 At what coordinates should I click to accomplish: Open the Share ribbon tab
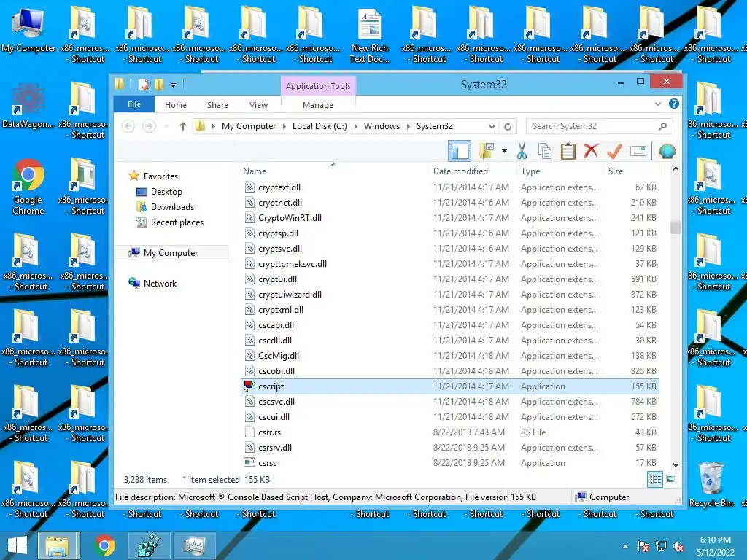(217, 105)
